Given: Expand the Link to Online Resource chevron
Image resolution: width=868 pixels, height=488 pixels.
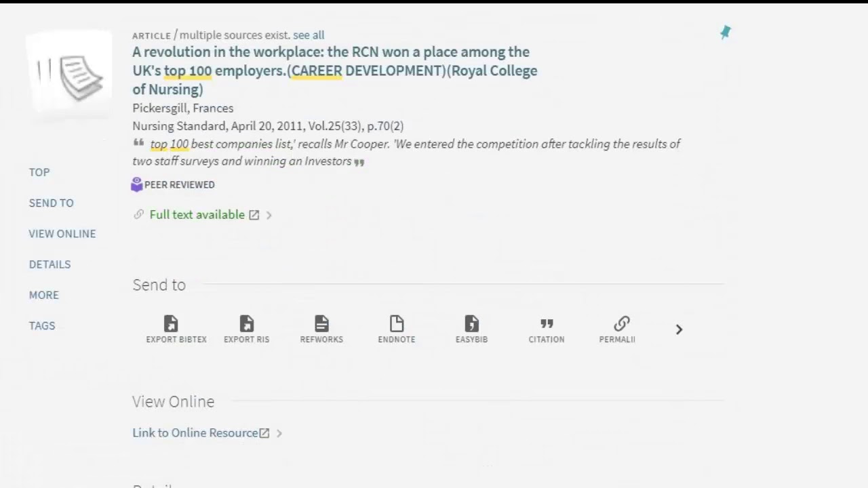Looking at the screenshot, I should 279,433.
